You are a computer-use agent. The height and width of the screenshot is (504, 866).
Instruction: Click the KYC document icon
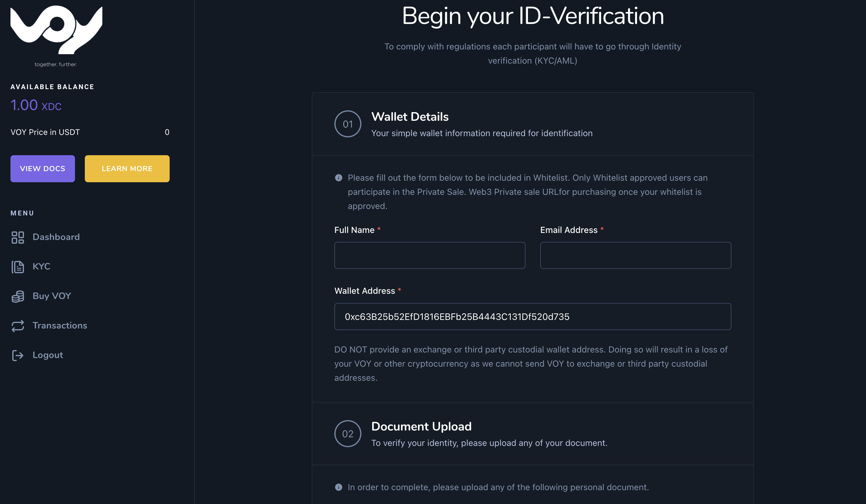(x=18, y=267)
